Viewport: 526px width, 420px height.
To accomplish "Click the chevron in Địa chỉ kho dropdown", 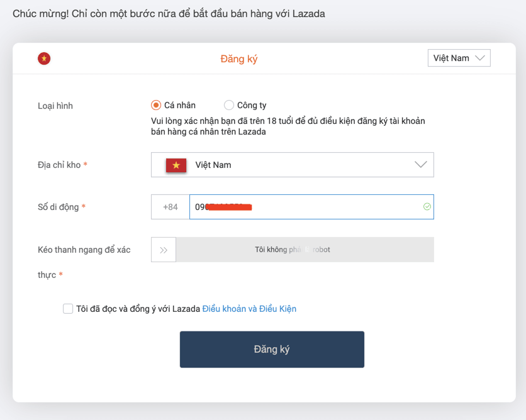I will 421,165.
